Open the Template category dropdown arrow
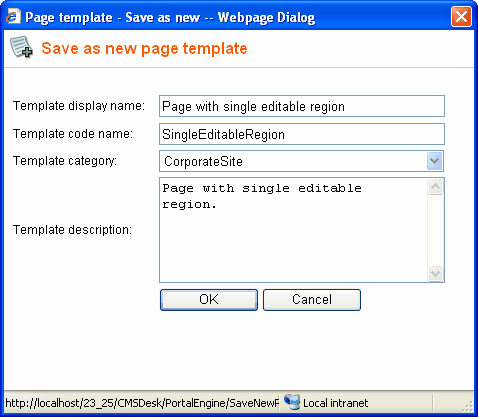The width and height of the screenshot is (478, 417). tap(434, 161)
